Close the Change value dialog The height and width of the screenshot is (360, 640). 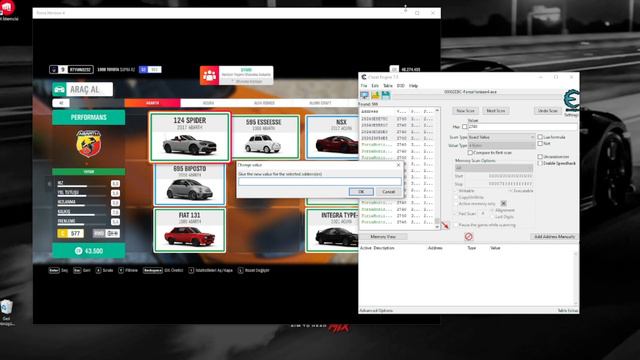[398, 165]
